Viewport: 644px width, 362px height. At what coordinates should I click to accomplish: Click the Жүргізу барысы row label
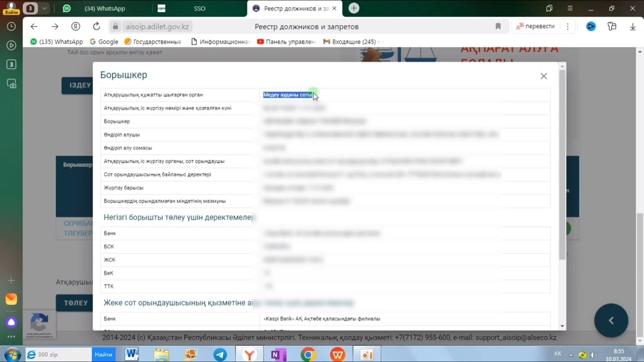123,188
